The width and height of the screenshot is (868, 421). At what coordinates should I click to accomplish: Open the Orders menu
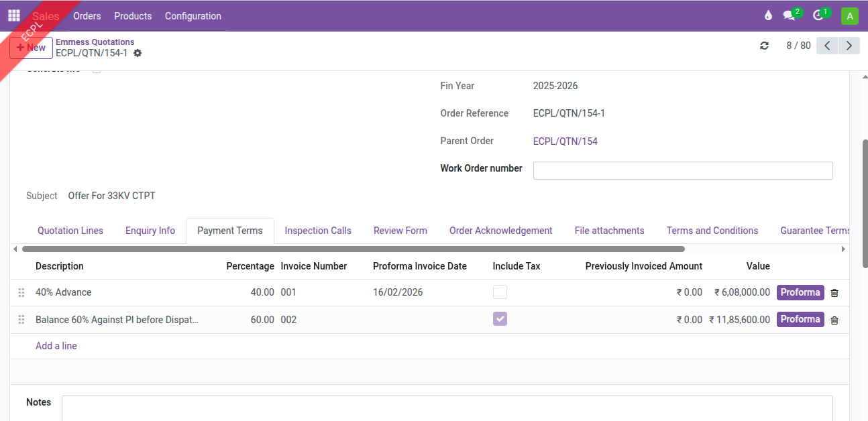pyautogui.click(x=87, y=16)
